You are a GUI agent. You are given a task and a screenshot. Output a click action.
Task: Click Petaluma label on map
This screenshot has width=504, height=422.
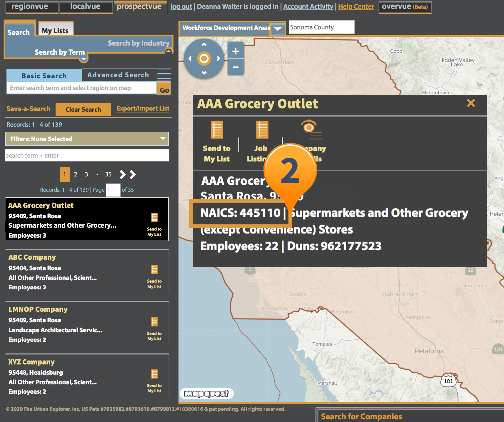point(429,351)
